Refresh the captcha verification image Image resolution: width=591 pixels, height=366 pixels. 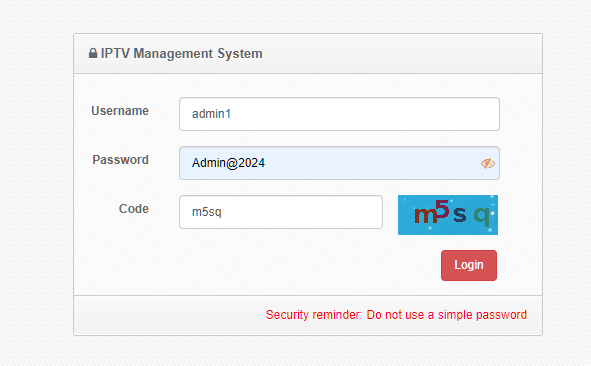448,215
